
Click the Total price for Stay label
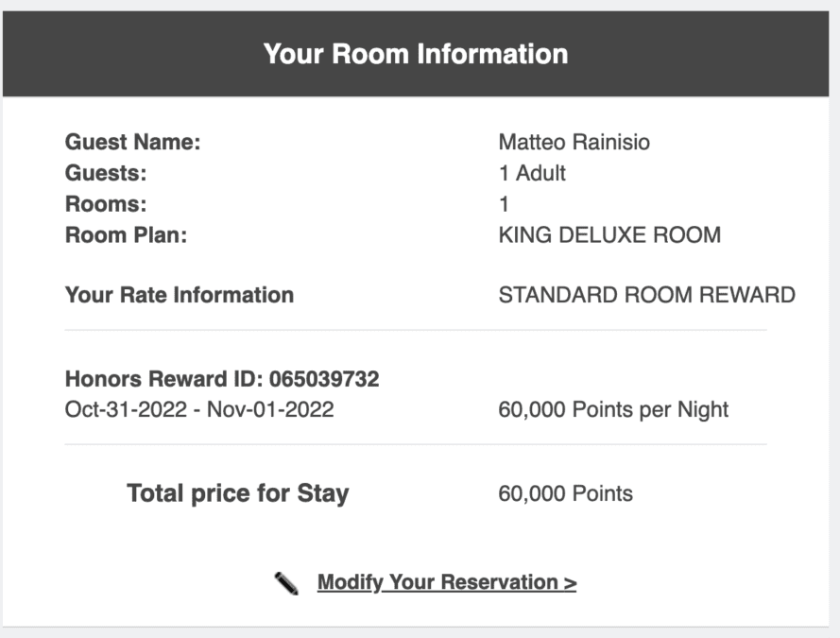(x=238, y=493)
